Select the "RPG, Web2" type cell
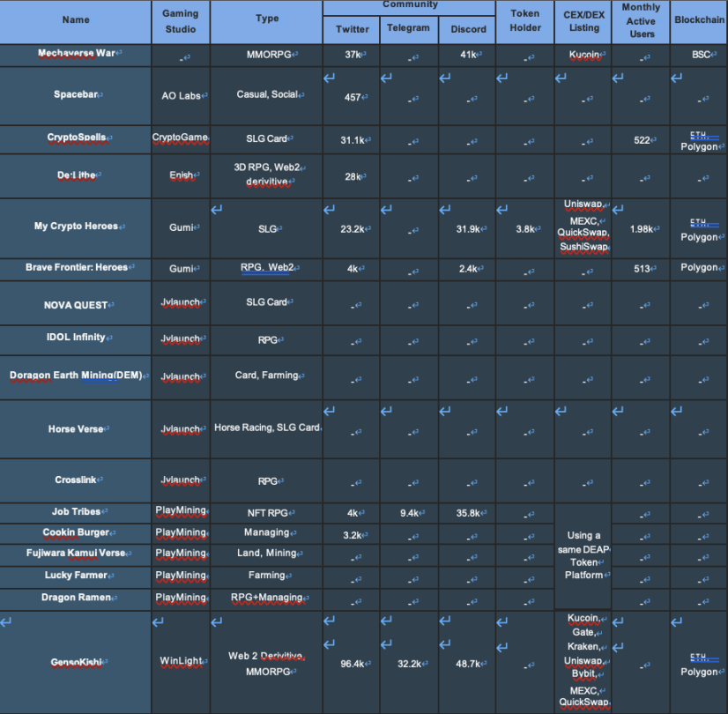The image size is (728, 714). [267, 268]
